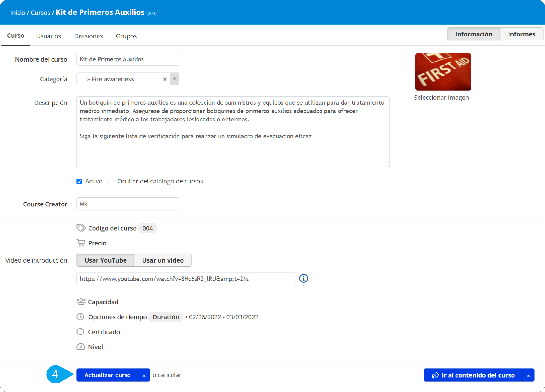This screenshot has height=392, width=545.
Task: Click the Nivel gauge icon
Action: pyautogui.click(x=80, y=347)
